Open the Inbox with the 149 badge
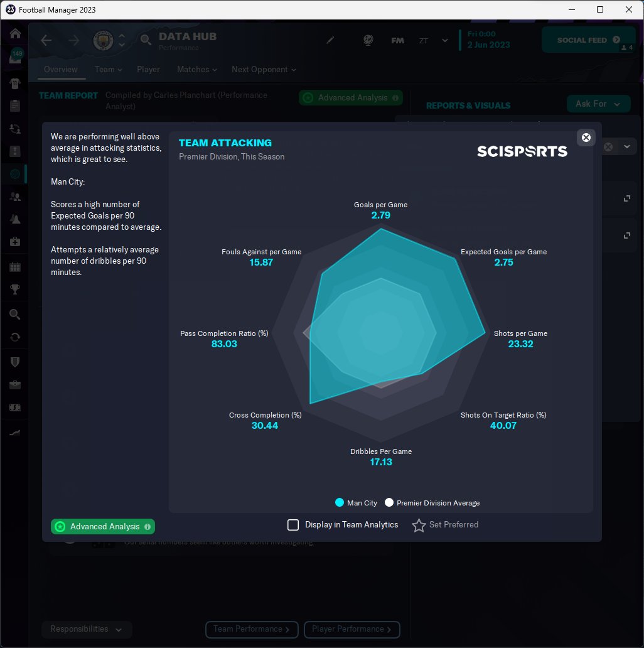This screenshot has height=648, width=644. (x=15, y=57)
